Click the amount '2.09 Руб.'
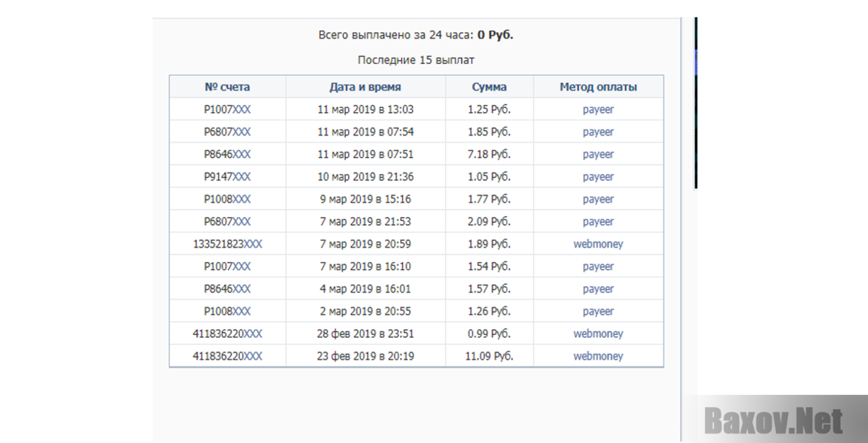 [x=489, y=221]
